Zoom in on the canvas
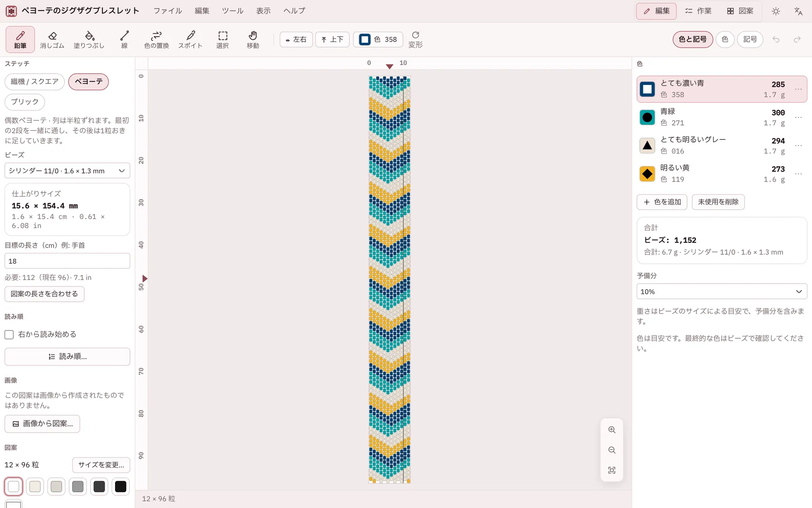The width and height of the screenshot is (812, 508). tap(612, 430)
